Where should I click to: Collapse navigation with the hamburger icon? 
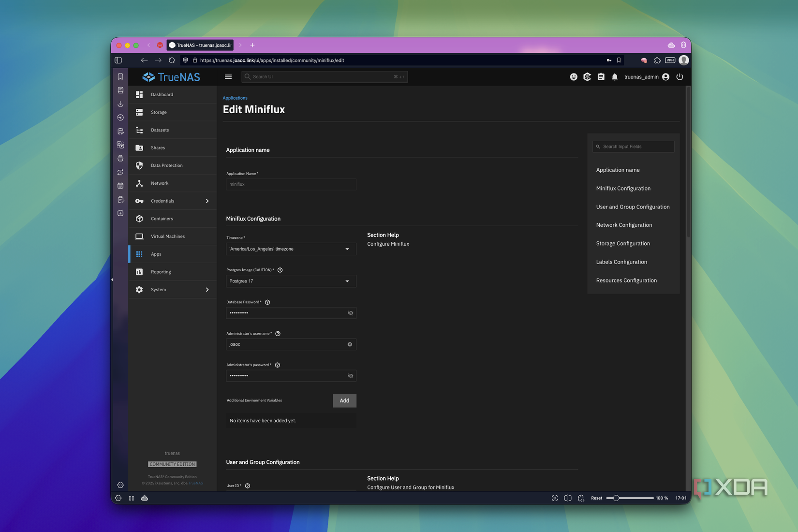(x=228, y=76)
